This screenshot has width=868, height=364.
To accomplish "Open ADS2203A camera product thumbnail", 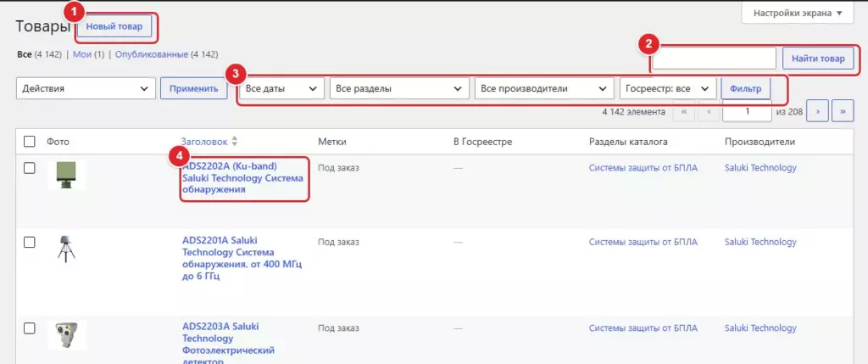I will point(66,335).
